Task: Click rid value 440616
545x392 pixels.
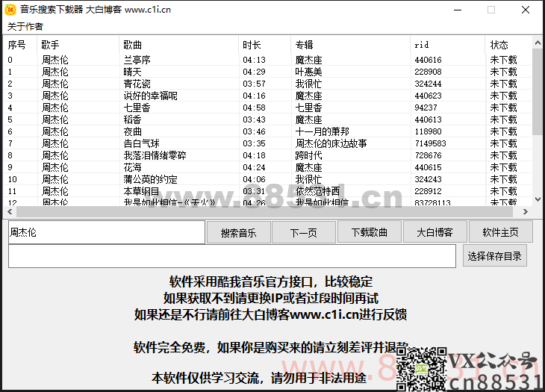Action: (428, 60)
